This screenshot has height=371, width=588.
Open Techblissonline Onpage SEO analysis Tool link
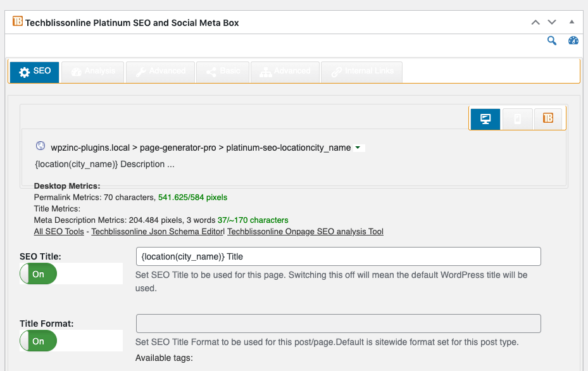tap(305, 232)
